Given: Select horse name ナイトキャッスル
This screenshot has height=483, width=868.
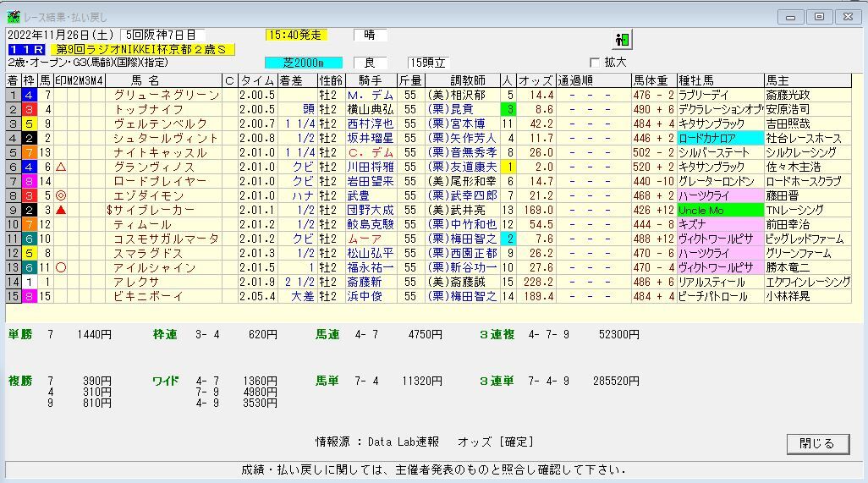Looking at the screenshot, I should click(x=161, y=153).
